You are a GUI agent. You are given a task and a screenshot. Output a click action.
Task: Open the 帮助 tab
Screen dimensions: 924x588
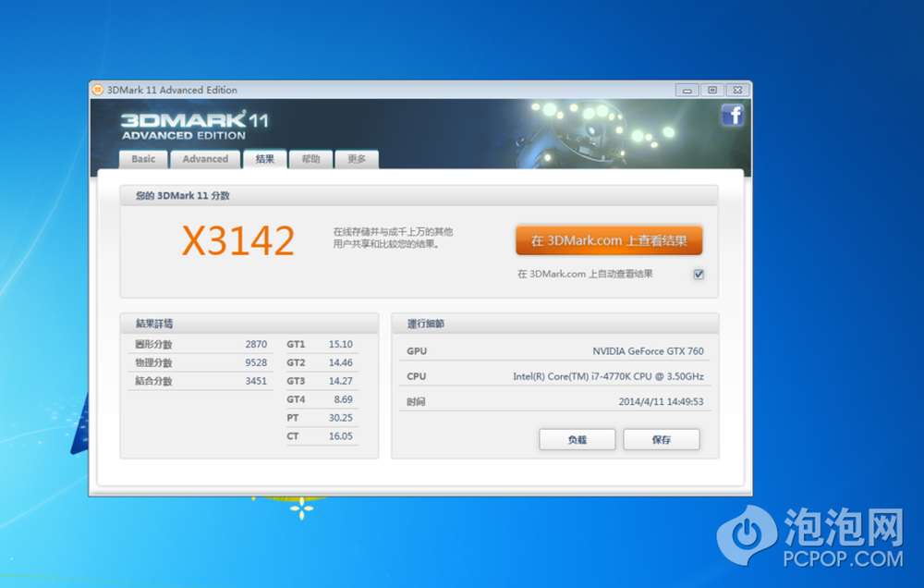click(310, 159)
